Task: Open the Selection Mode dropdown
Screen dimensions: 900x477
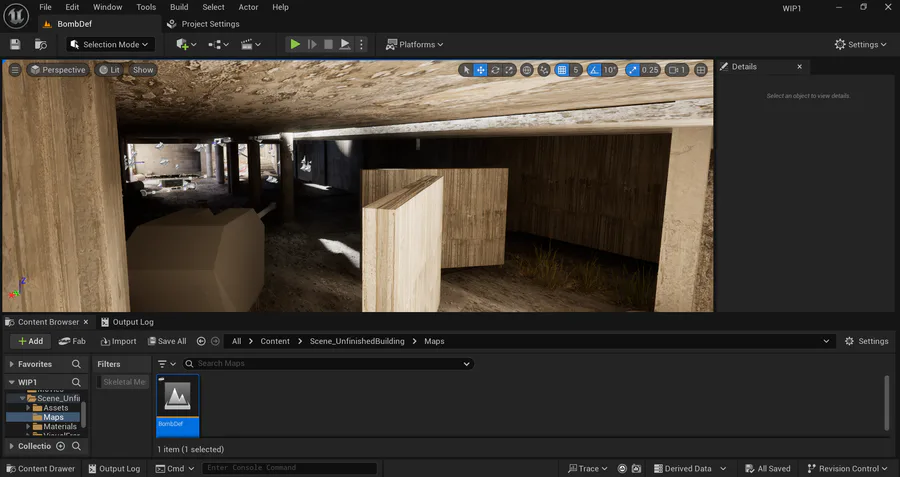Action: (x=111, y=44)
